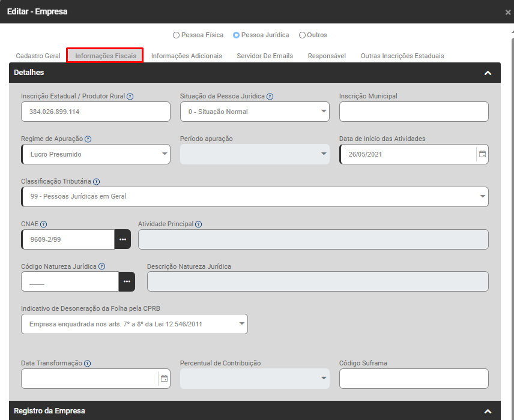Screen dimensions: 514x420
Task: Open the Código Natureza Jurídica ellipsis lookup
Action: pyautogui.click(x=127, y=281)
